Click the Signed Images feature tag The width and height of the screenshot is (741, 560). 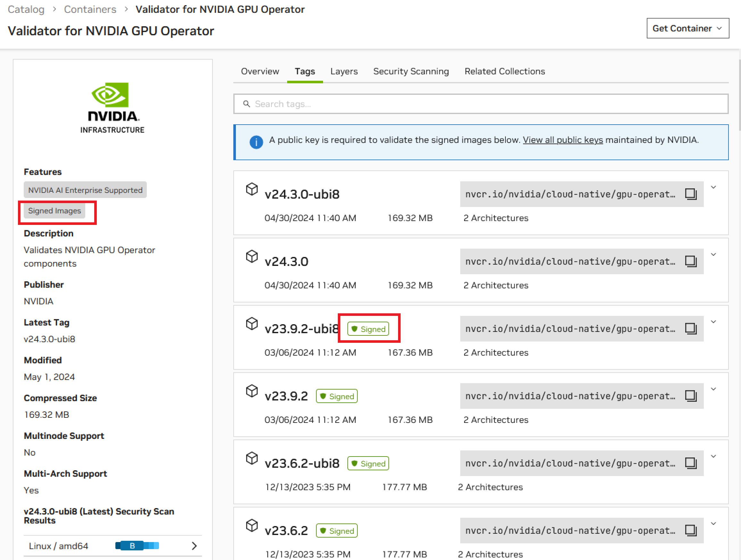[54, 211]
